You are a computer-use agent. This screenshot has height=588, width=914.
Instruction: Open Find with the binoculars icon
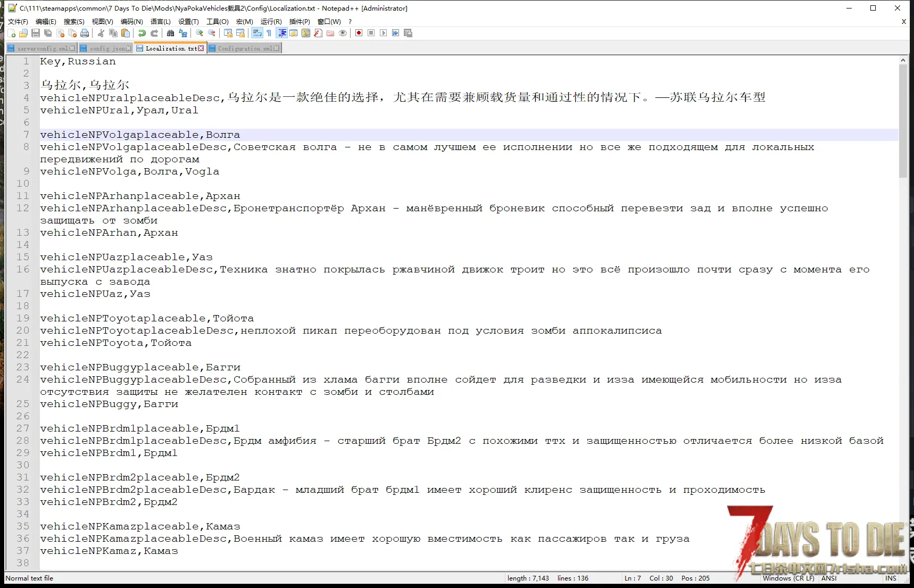170,33
